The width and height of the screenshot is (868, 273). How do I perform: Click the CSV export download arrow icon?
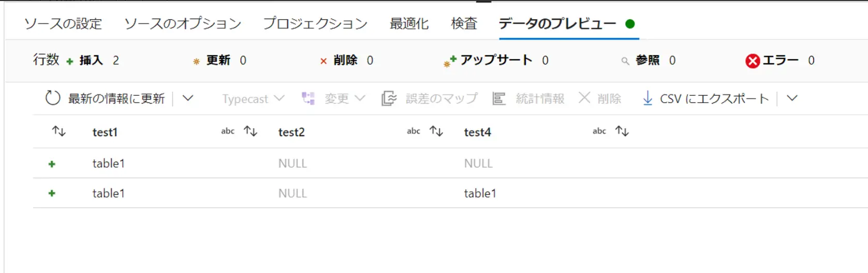pyautogui.click(x=648, y=98)
